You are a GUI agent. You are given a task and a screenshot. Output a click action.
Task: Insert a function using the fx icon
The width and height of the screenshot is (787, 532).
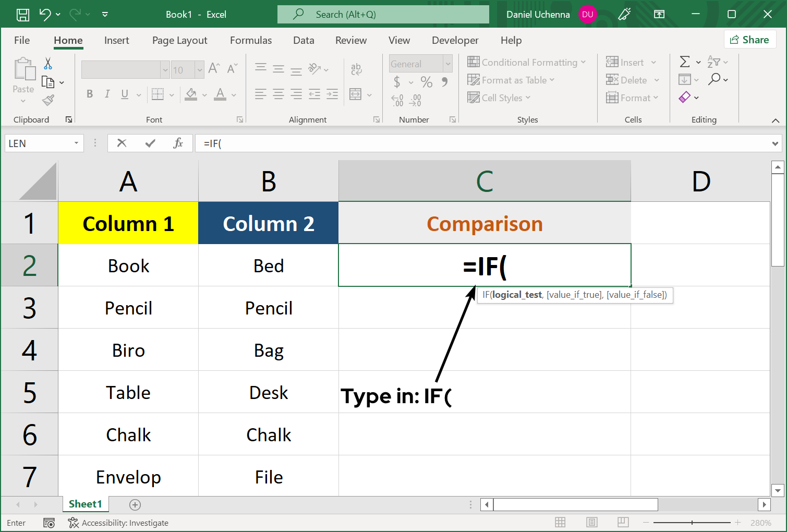coord(178,143)
